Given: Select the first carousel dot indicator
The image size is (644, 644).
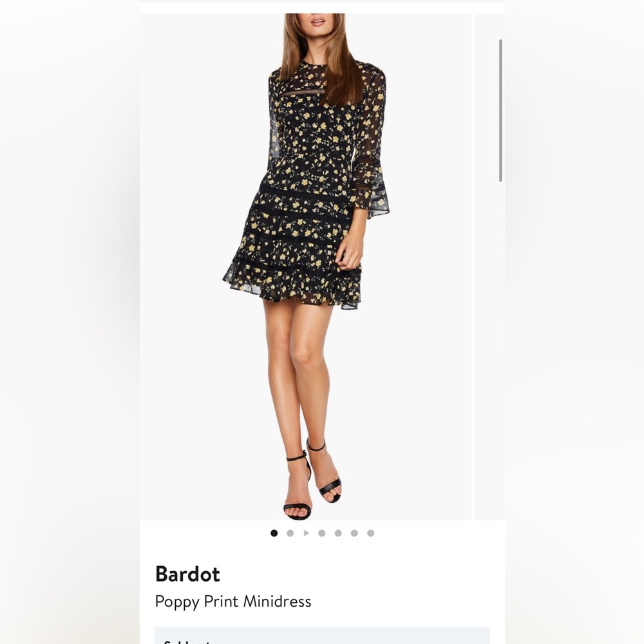Looking at the screenshot, I should [x=274, y=533].
